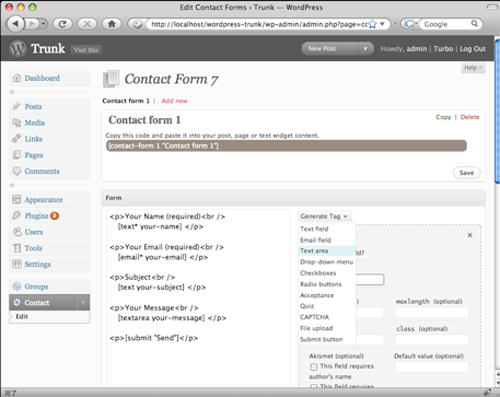Click the Appearance icon in sidebar
500x397 pixels.
16,199
